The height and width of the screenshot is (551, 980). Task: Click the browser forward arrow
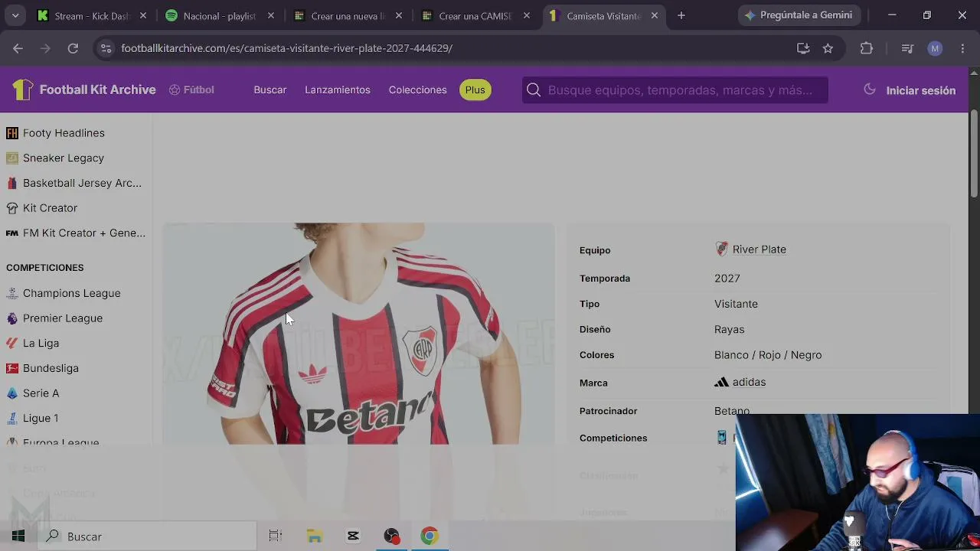[x=45, y=48]
